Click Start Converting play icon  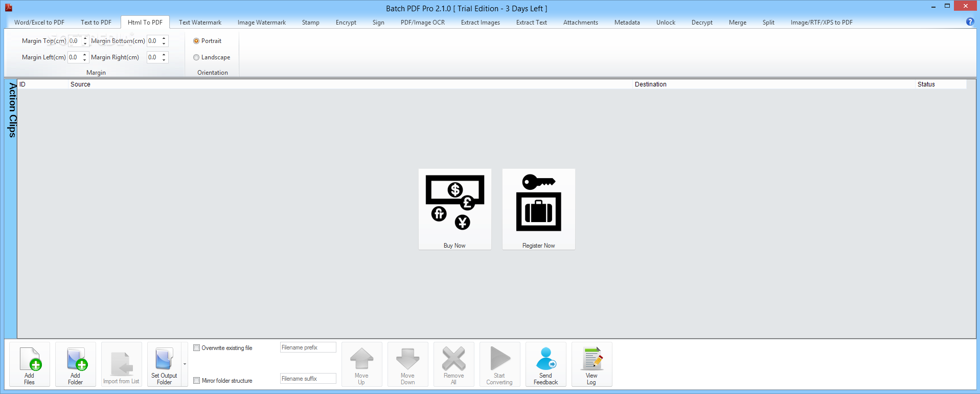[499, 359]
